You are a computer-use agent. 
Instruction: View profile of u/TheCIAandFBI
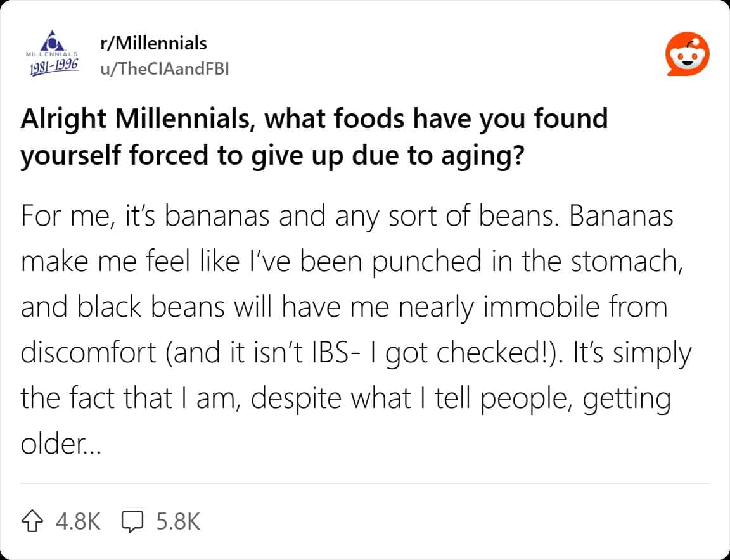pos(165,68)
